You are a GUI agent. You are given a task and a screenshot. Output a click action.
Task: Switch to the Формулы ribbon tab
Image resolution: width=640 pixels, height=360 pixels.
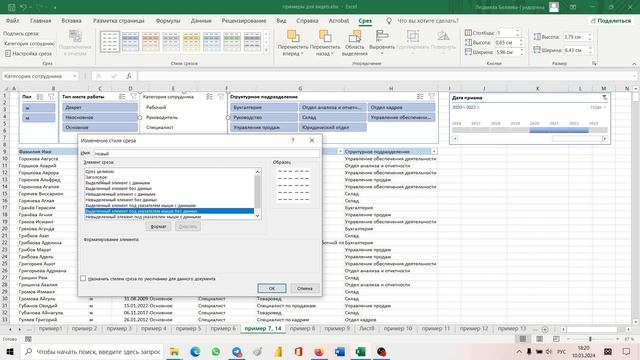tap(168, 21)
